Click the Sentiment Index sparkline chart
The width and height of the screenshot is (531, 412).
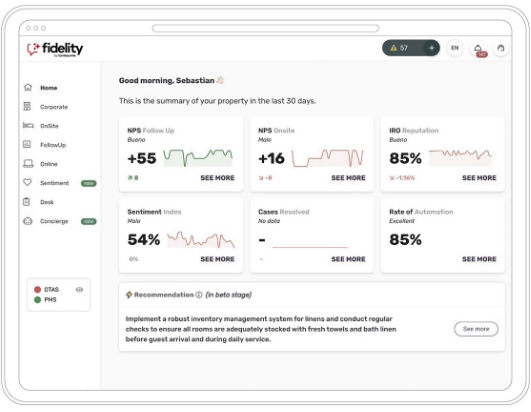click(x=201, y=239)
